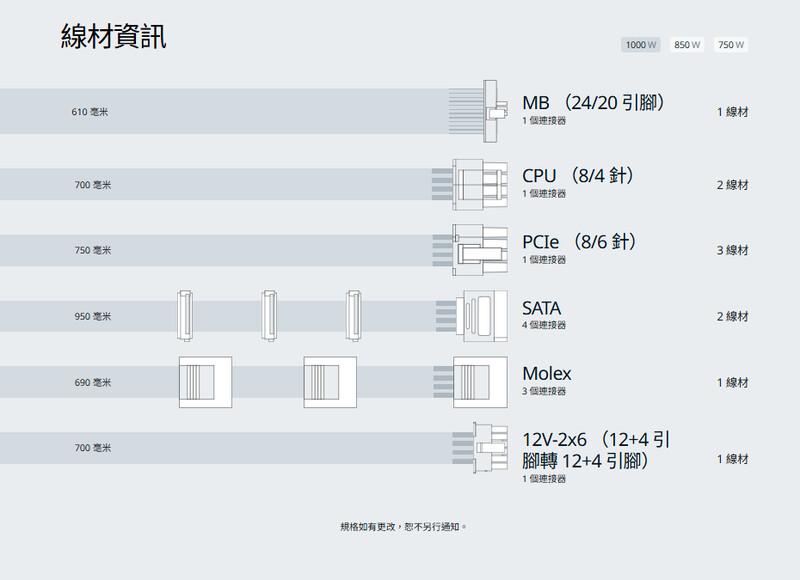Click the 線材資訊 heading
Viewport: 800px width, 580px height.
[x=113, y=37]
